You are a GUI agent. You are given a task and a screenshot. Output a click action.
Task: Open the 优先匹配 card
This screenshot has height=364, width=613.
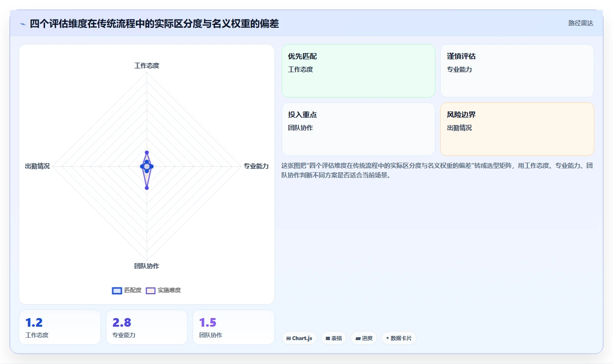pos(358,71)
